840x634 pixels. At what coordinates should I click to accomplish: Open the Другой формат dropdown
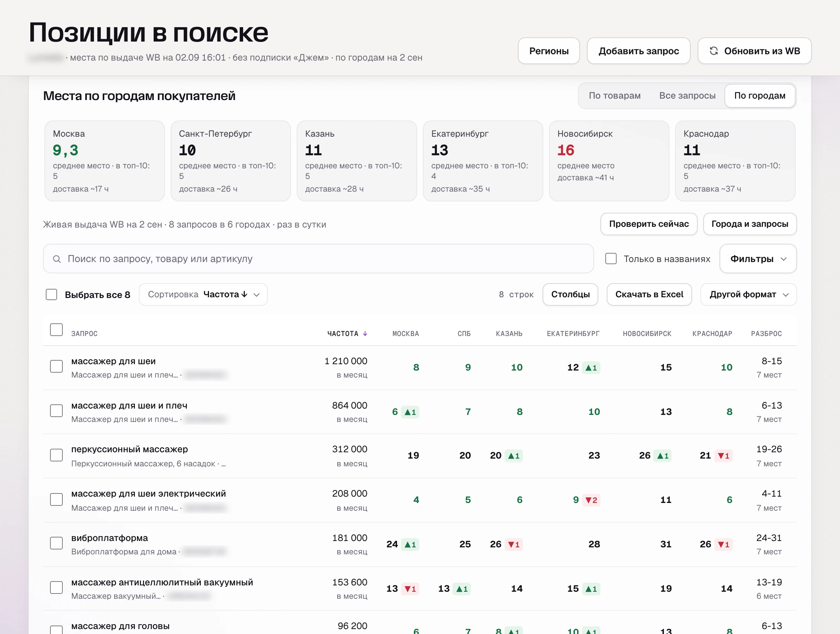point(748,294)
